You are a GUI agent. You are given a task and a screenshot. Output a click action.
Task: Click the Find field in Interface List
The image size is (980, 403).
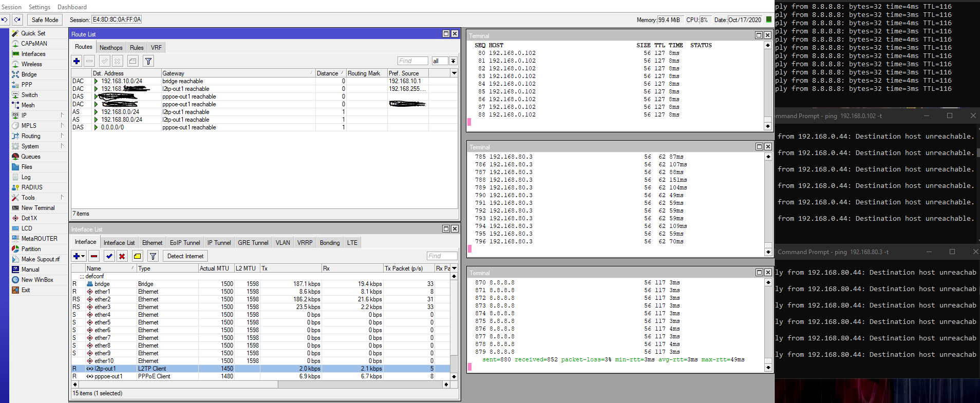point(442,256)
